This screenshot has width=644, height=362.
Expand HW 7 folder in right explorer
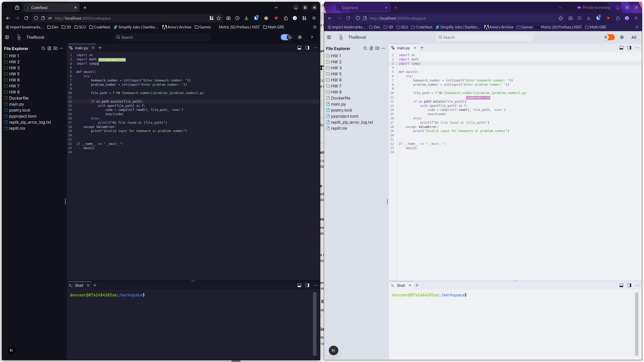coord(334,86)
